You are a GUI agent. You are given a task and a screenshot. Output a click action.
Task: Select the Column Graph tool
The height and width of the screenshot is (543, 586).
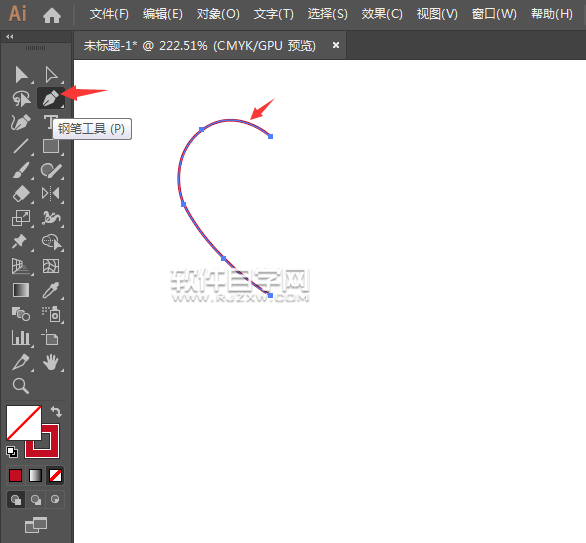click(x=21, y=338)
